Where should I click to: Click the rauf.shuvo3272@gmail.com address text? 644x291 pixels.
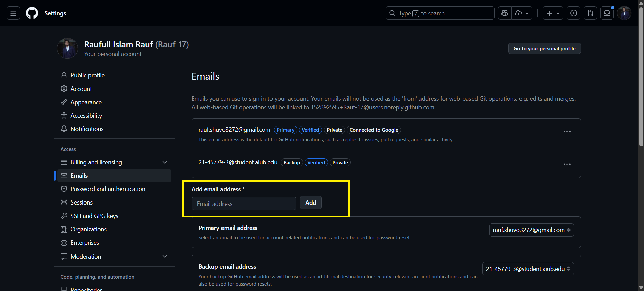point(235,130)
